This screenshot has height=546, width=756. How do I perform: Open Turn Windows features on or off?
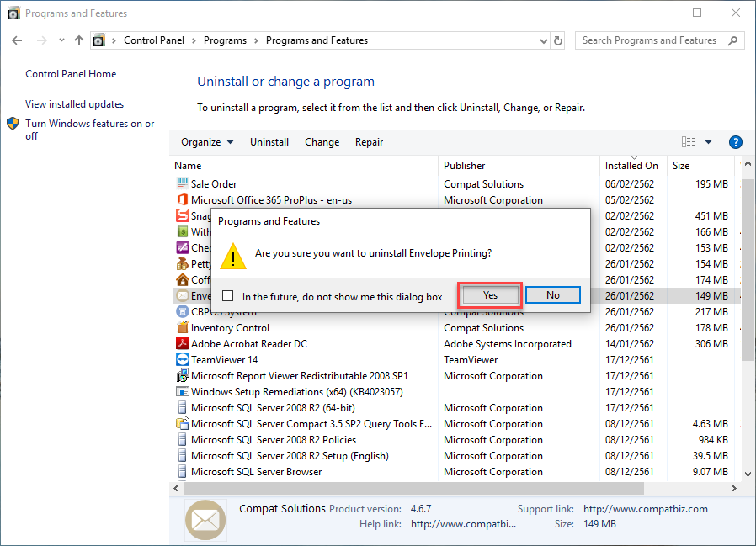90,130
